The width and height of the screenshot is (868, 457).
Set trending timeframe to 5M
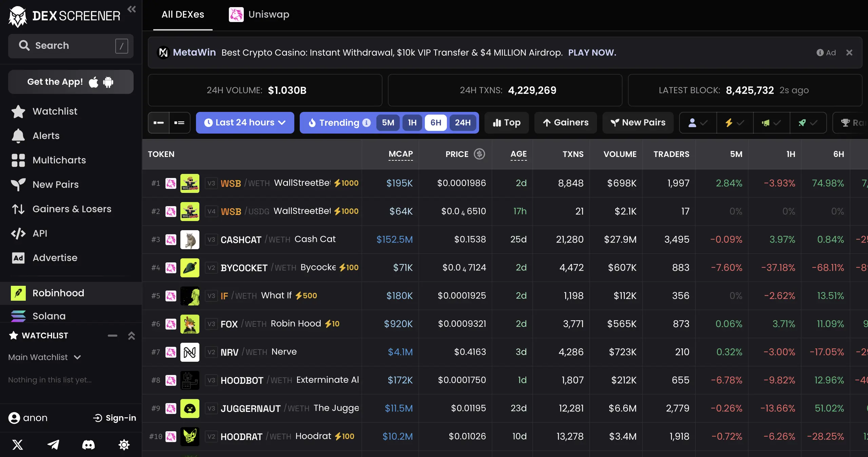[x=388, y=122]
